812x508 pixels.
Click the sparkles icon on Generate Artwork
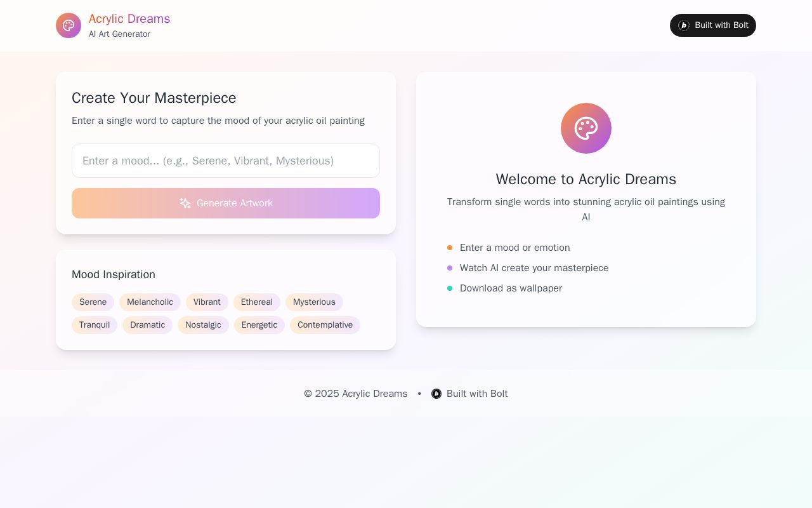pos(185,203)
